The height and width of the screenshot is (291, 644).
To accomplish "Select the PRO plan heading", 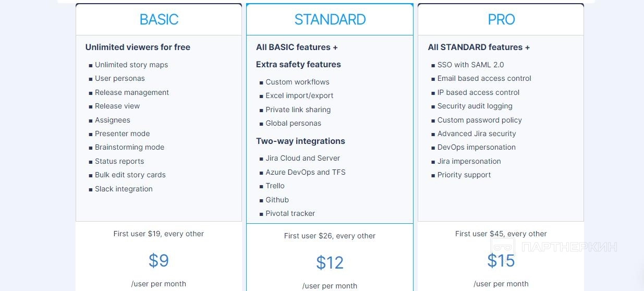I will (x=501, y=20).
